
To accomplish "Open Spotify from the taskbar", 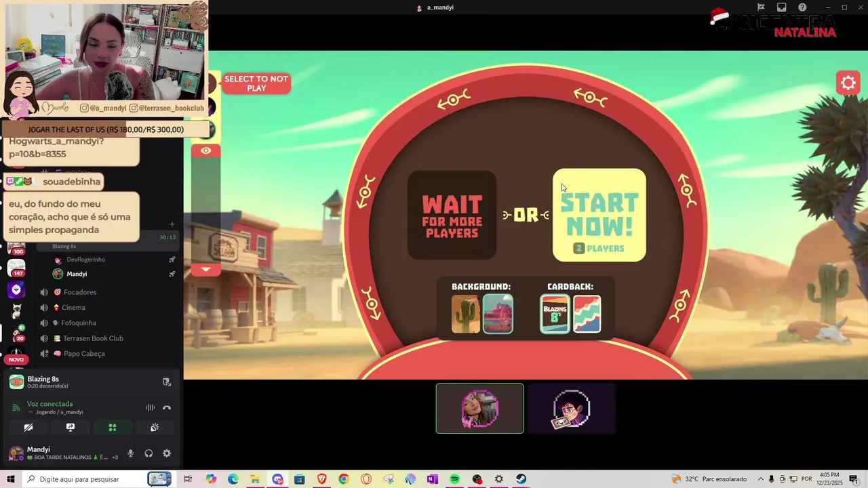I will click(454, 479).
